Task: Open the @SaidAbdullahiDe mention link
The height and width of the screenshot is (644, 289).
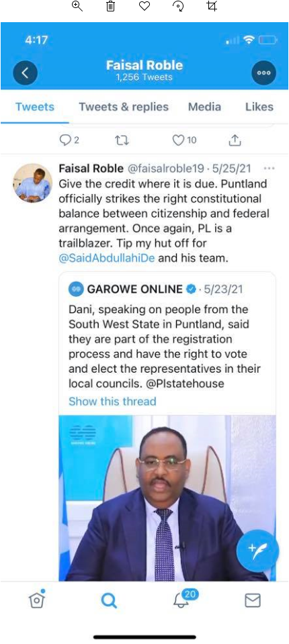Action: [107, 259]
